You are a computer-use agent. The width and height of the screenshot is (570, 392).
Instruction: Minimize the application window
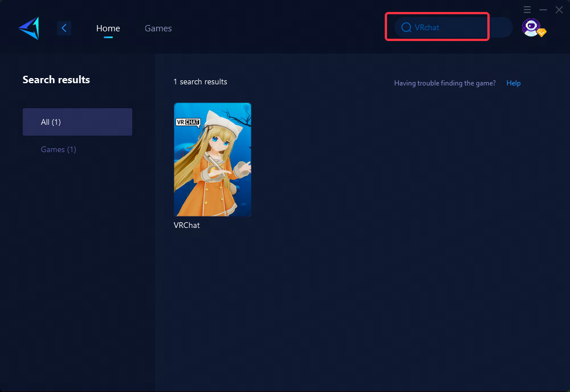[543, 10]
